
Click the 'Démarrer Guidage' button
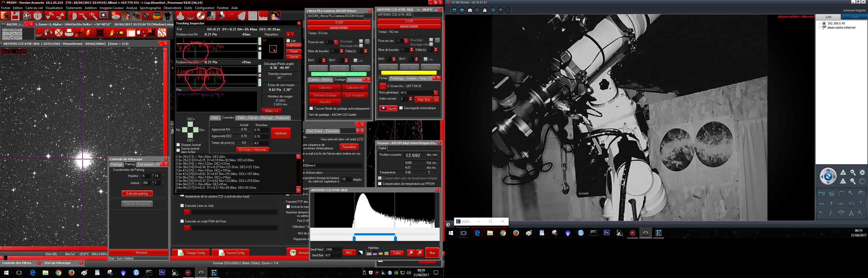point(325,95)
